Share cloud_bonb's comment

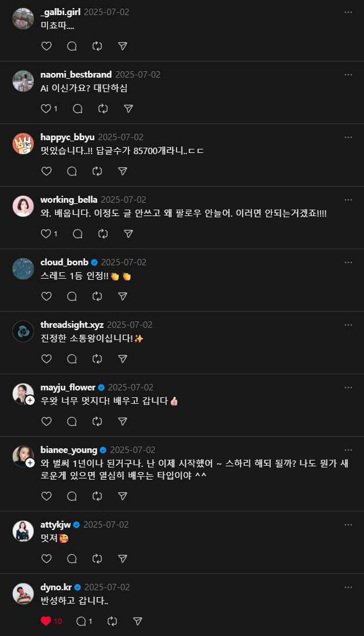click(x=123, y=297)
